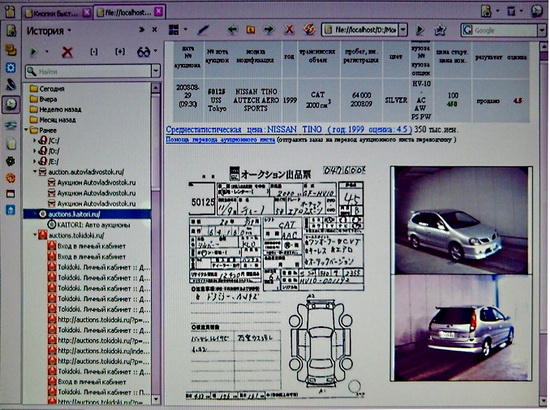Click the pen wand icon in main toolbar
Image resolution: width=550 pixels, height=410 pixels.
point(203,30)
